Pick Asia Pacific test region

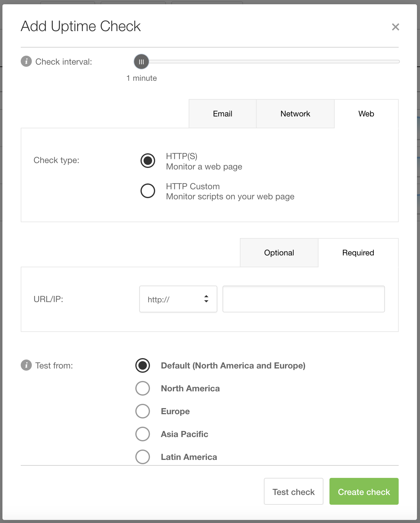point(143,434)
